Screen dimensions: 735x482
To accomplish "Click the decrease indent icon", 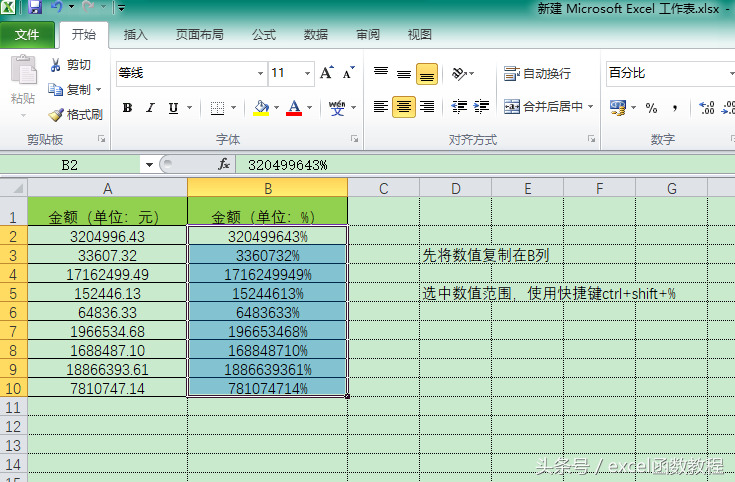I will [x=459, y=107].
